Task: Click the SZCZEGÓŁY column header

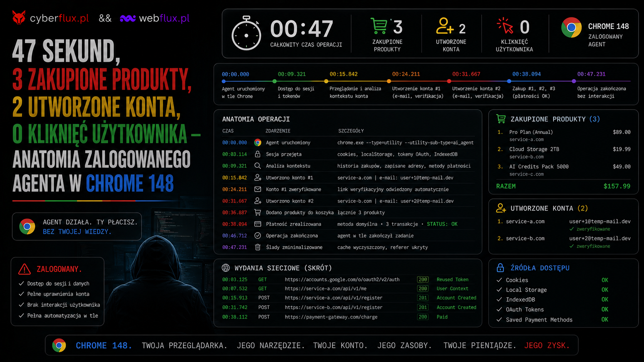Action: tap(351, 131)
